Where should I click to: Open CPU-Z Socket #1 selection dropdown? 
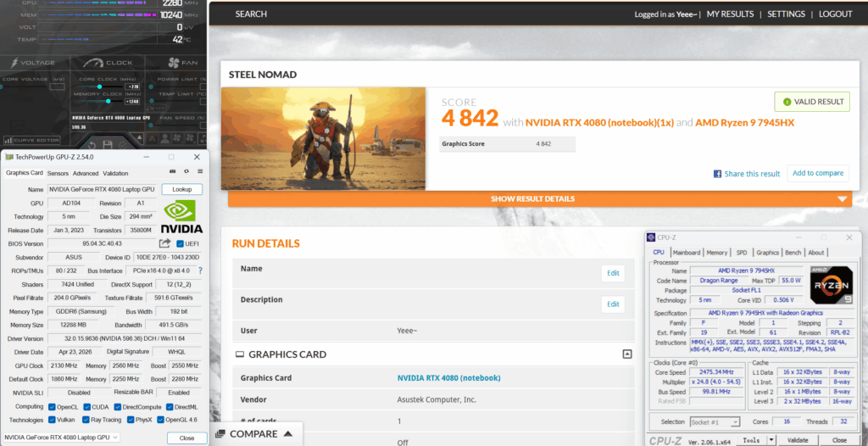pyautogui.click(x=715, y=422)
